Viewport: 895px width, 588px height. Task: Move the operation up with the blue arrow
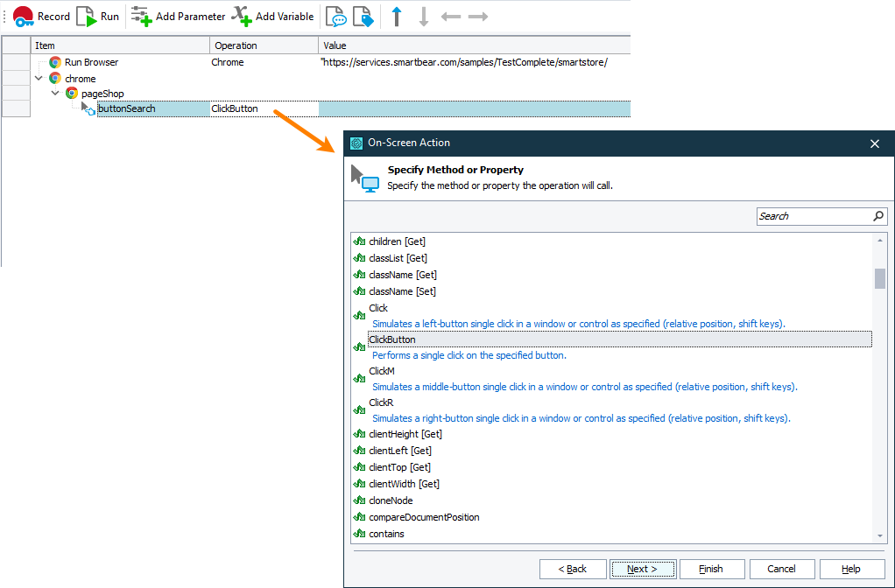point(397,17)
